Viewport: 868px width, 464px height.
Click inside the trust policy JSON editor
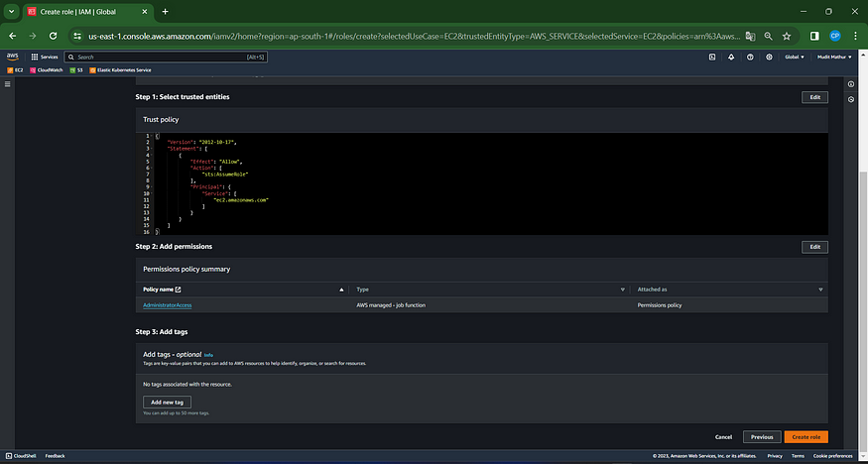coord(481,183)
